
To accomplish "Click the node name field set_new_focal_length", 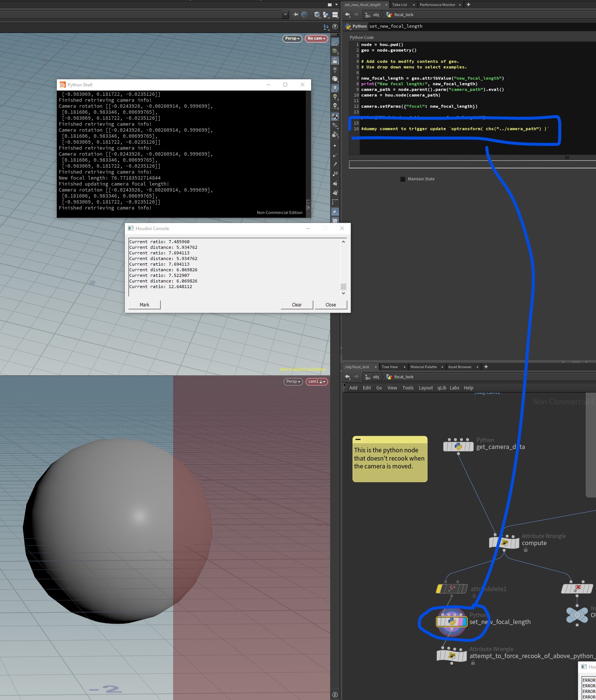I will pyautogui.click(x=482, y=26).
